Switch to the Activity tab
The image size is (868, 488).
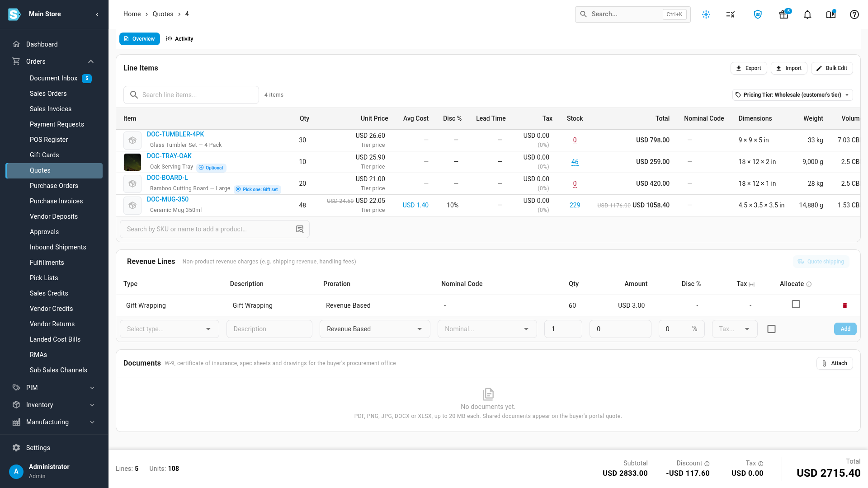[x=179, y=39]
